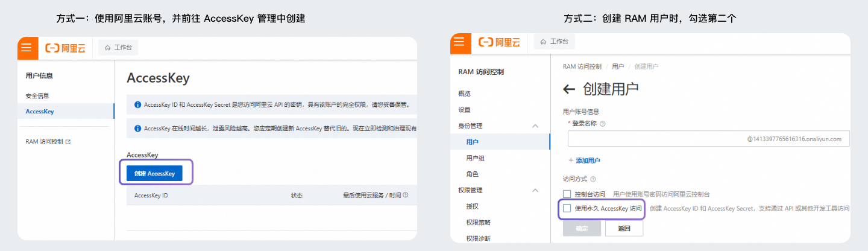
Task: Enable the 控制台访问 checkbox
Action: tap(567, 194)
